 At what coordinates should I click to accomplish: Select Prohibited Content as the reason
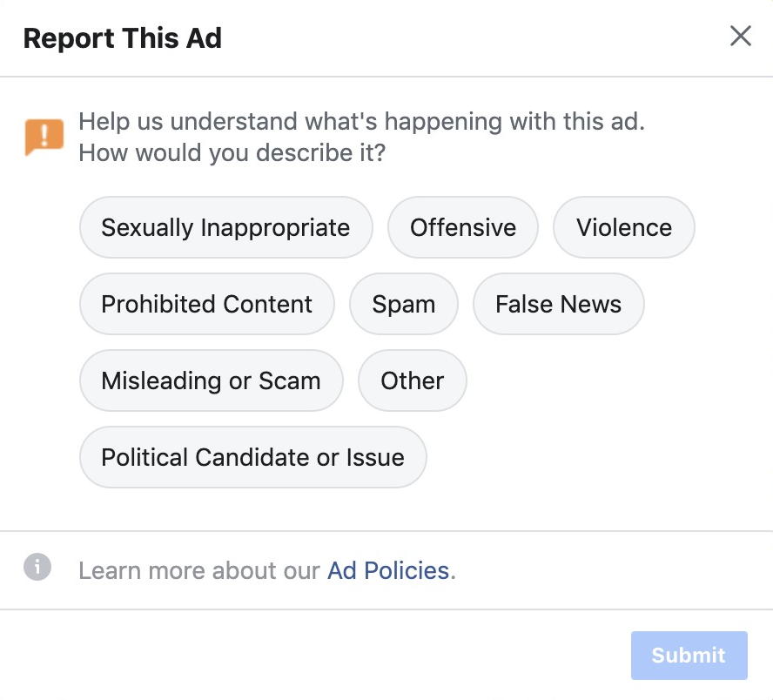(206, 304)
